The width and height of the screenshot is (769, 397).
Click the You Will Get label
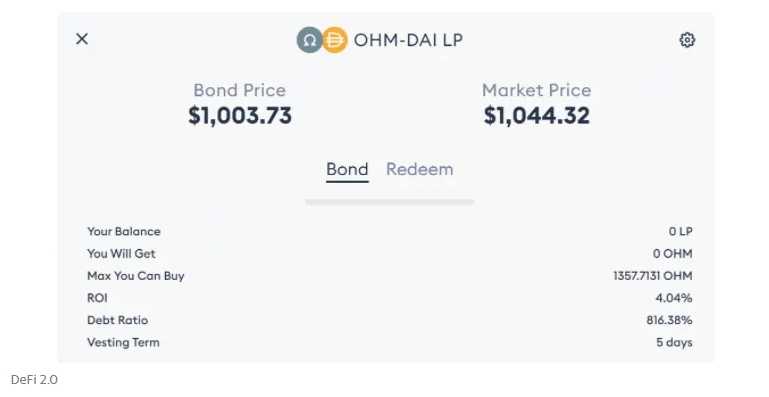(x=121, y=254)
